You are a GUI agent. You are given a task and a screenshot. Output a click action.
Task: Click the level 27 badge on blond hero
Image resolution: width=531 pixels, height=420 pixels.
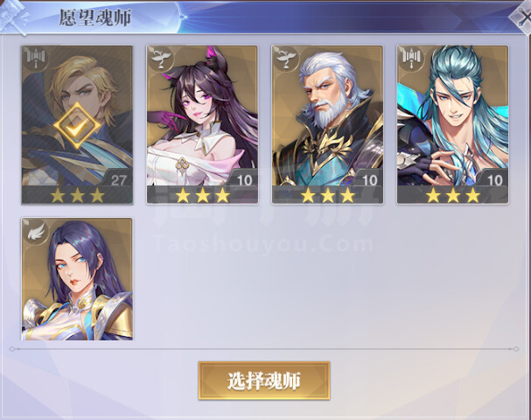coord(118,180)
